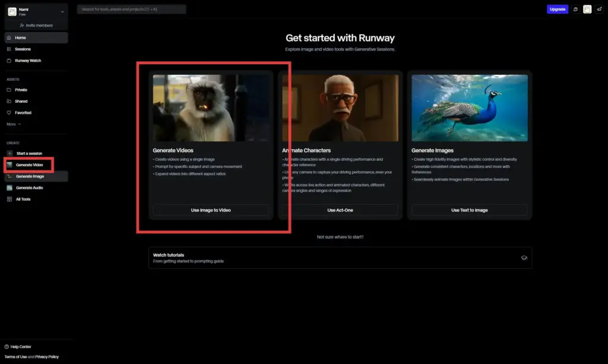Image resolution: width=608 pixels, height=364 pixels.
Task: Click the Private folder icon
Action: [9, 90]
